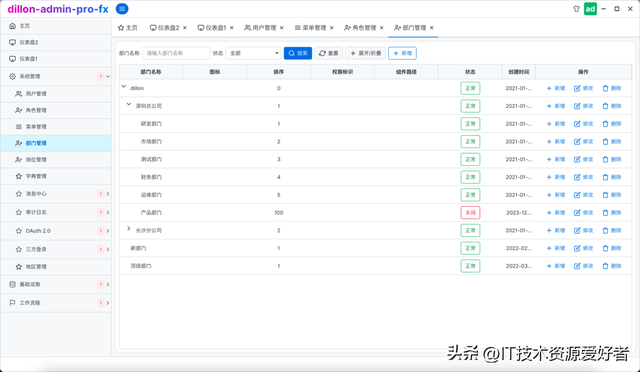This screenshot has height=372, width=640.
Task: Close the 部门管理 tab
Action: click(431, 28)
